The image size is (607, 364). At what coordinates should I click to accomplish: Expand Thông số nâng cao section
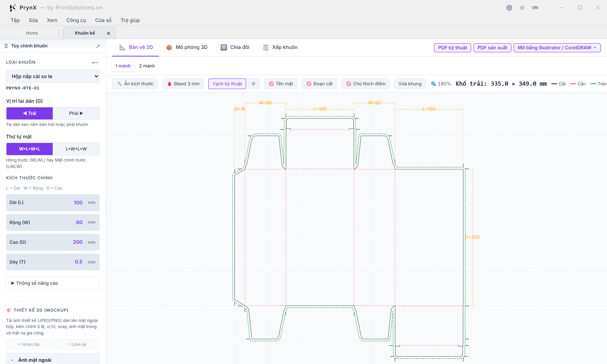click(x=53, y=283)
